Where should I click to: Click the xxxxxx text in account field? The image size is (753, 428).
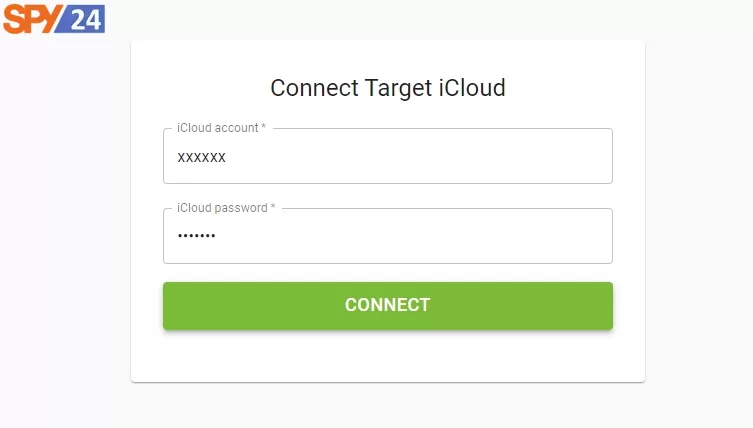point(201,157)
